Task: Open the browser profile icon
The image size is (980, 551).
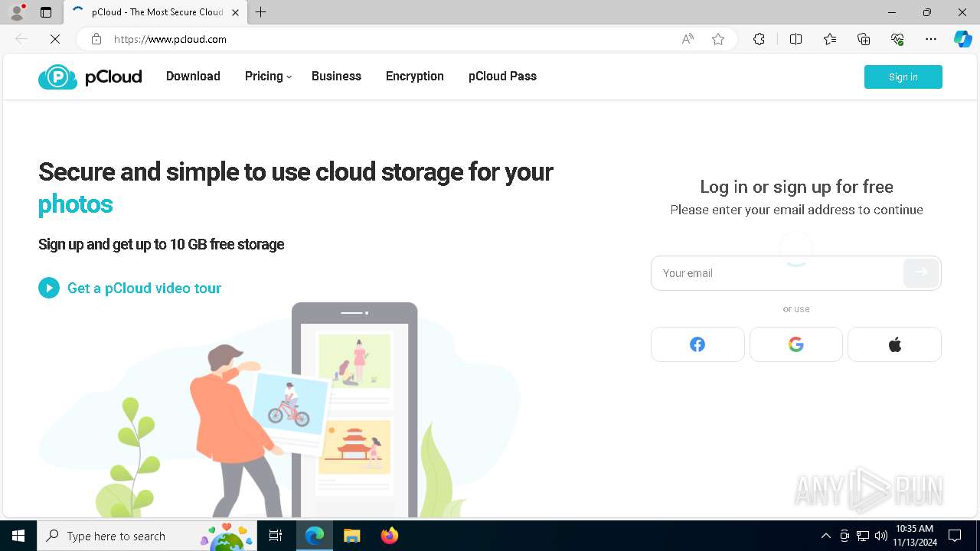Action: click(17, 12)
